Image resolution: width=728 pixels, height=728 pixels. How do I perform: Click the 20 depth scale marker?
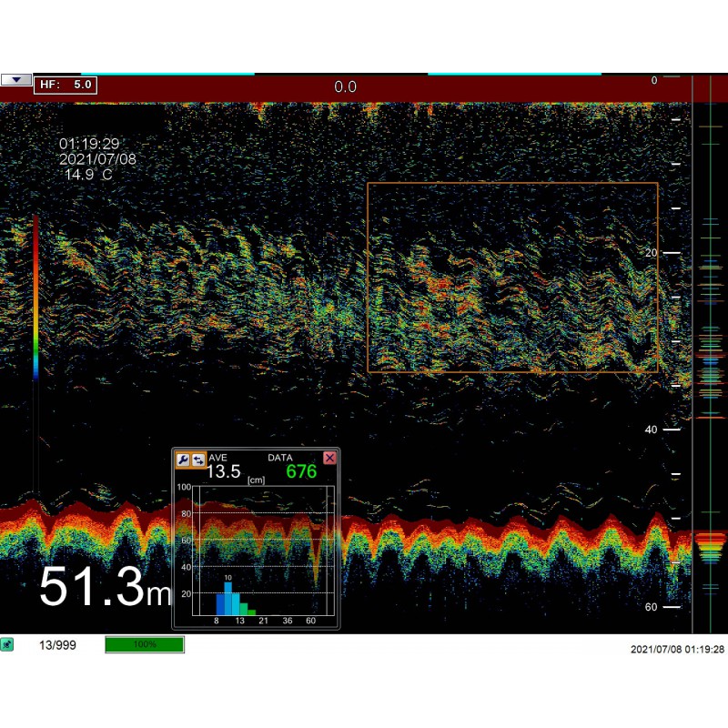pos(652,253)
